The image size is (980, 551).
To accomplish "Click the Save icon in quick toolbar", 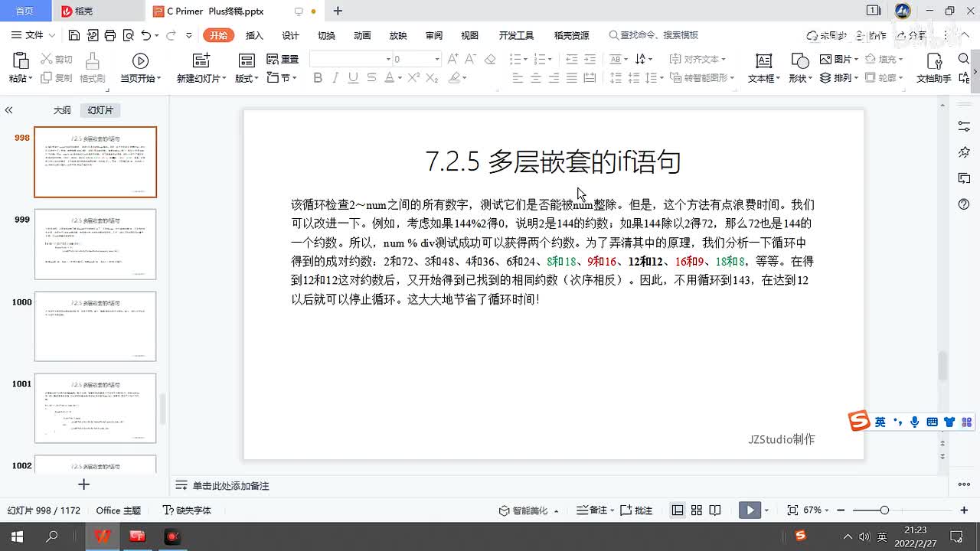I will coord(73,35).
